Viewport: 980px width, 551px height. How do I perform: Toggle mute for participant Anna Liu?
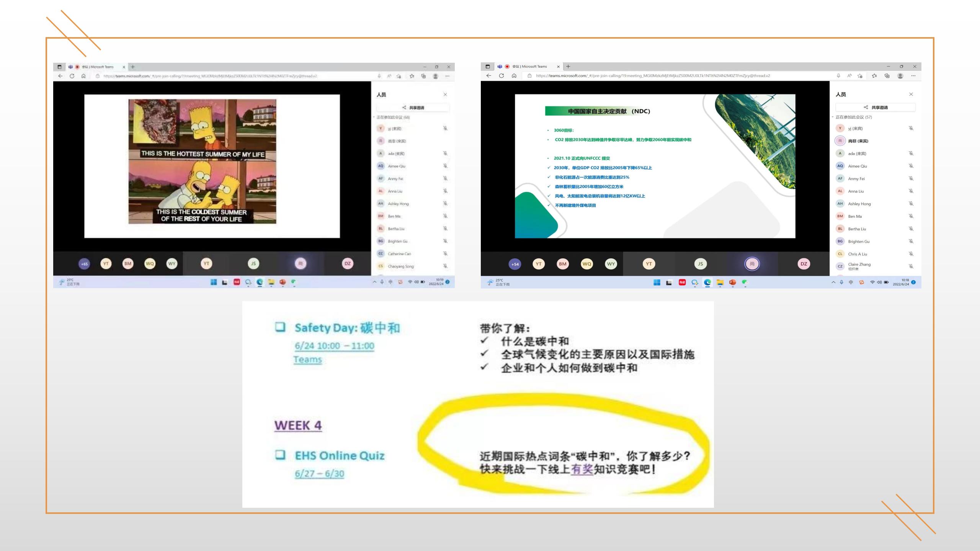[446, 191]
